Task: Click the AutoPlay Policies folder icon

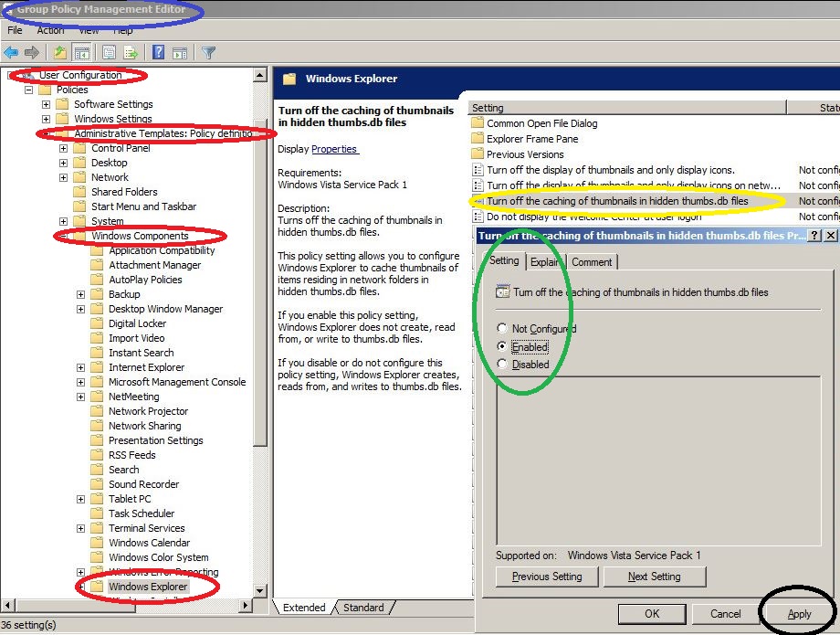Action: click(x=97, y=280)
